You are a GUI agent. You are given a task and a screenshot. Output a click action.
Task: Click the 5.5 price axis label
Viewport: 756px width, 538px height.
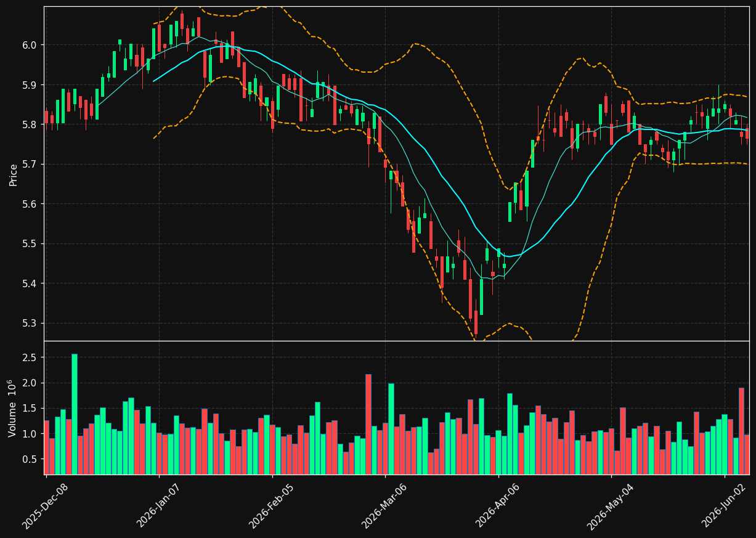click(30, 243)
